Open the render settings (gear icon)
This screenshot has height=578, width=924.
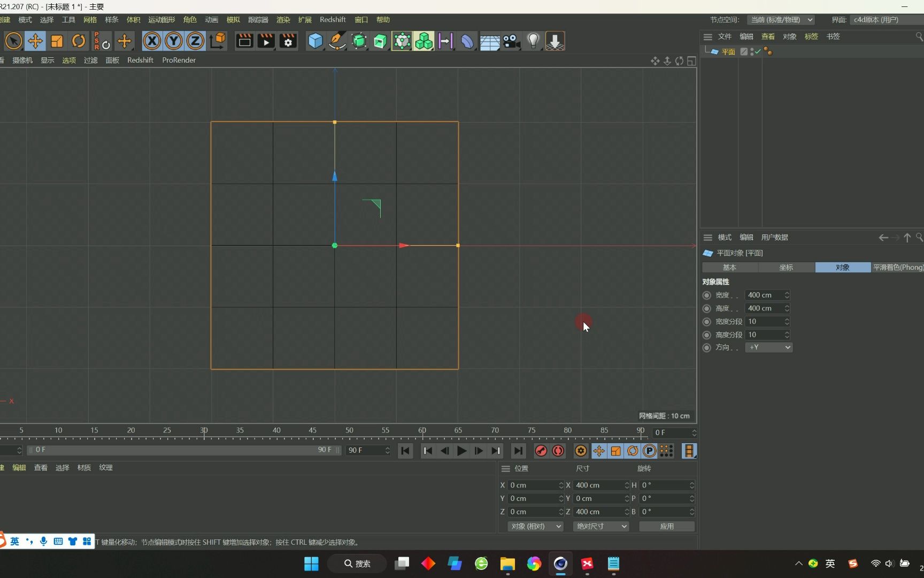coord(288,41)
